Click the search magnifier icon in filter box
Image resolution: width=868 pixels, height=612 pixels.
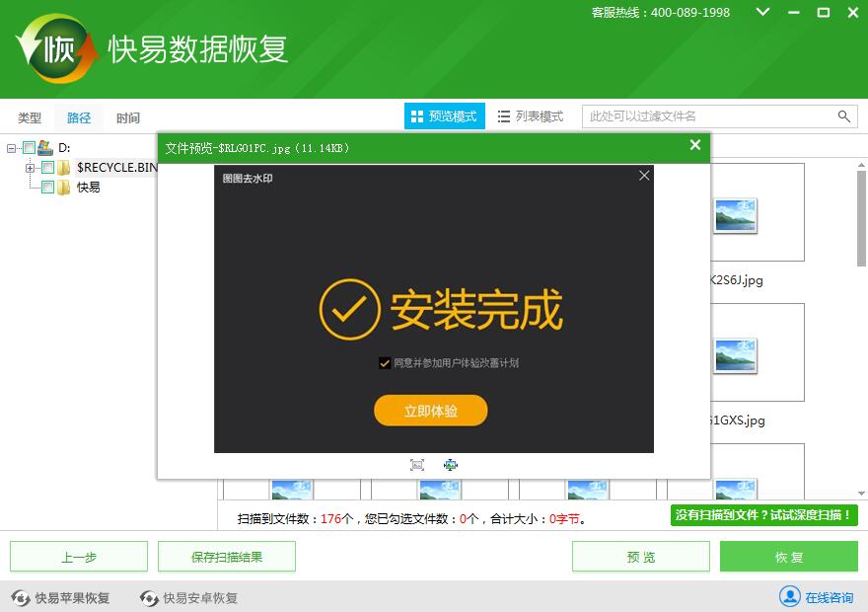(844, 116)
